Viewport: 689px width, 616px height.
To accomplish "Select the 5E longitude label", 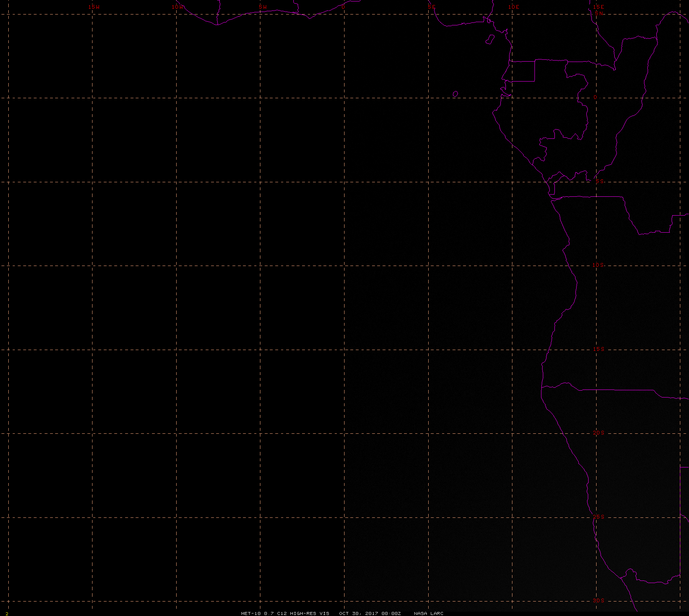I will 431,7.
